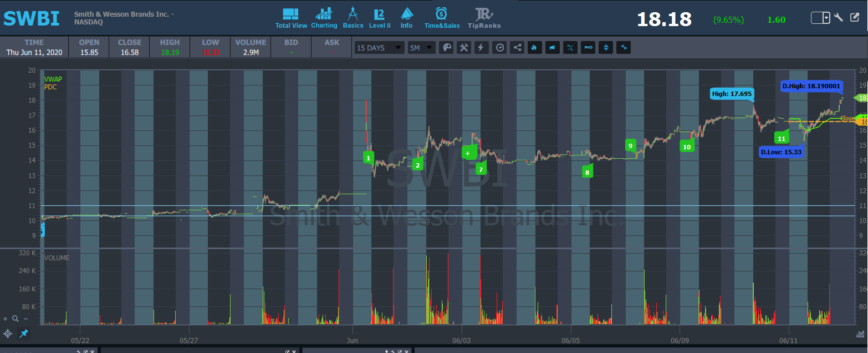
Task: Toggle the vertical arrows scale button
Action: click(x=606, y=48)
